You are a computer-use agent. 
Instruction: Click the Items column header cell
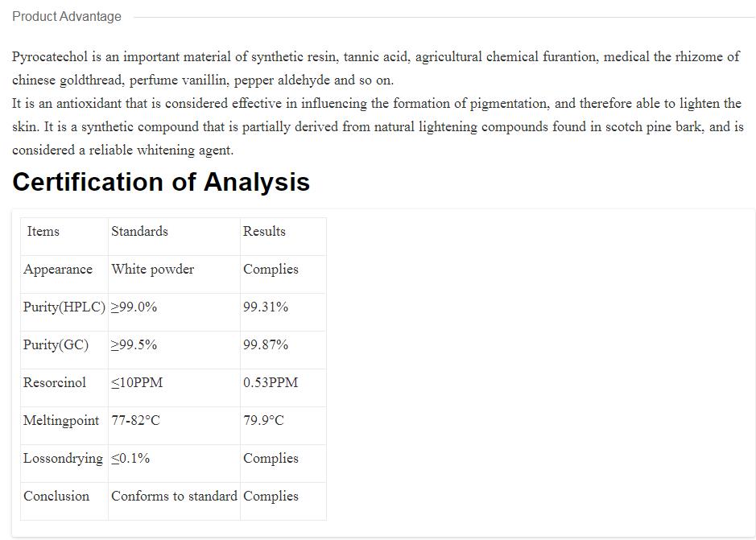(43, 232)
